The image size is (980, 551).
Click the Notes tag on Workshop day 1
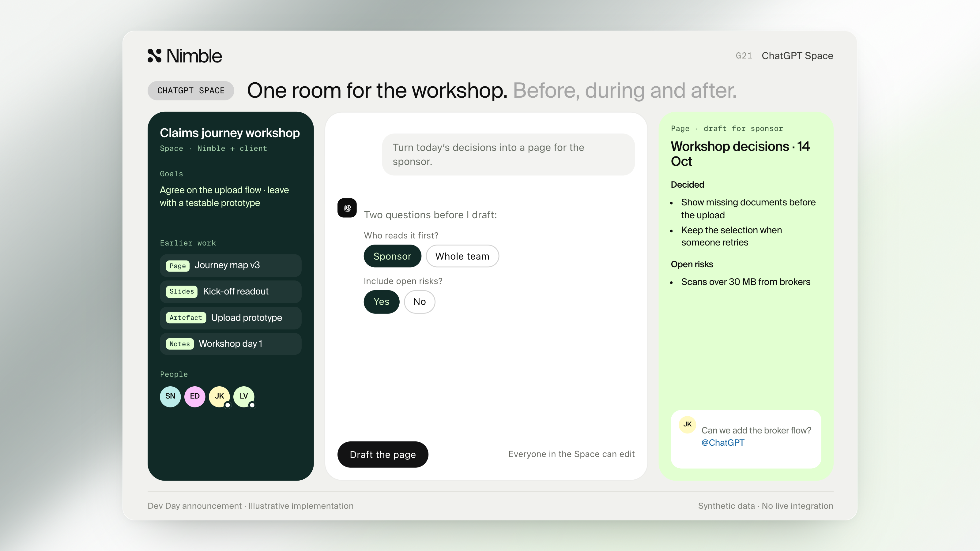pos(179,344)
